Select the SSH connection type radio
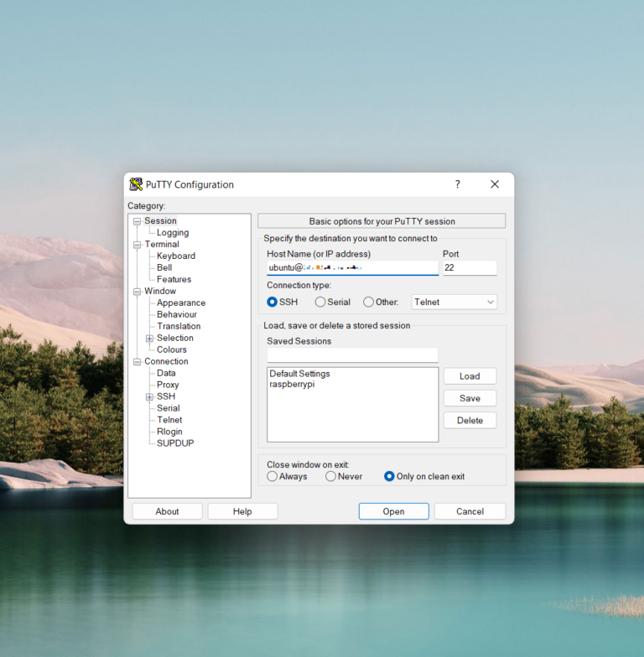644x657 pixels. click(273, 302)
